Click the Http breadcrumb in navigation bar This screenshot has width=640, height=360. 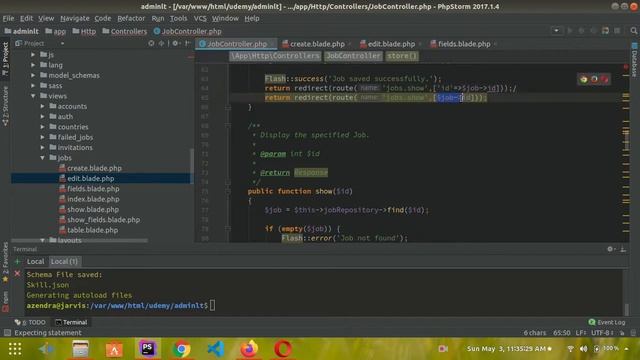tap(84, 31)
